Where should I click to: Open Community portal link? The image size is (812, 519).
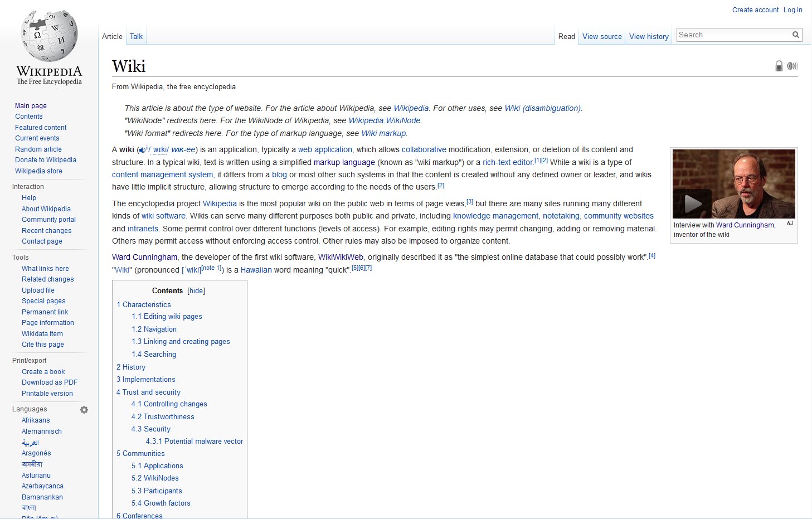click(x=48, y=220)
